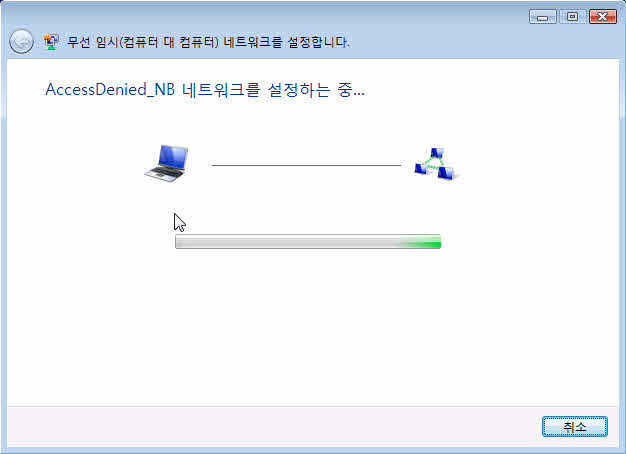Click the bottom-right computer in network icon
Image resolution: width=626 pixels, height=454 pixels.
(446, 173)
